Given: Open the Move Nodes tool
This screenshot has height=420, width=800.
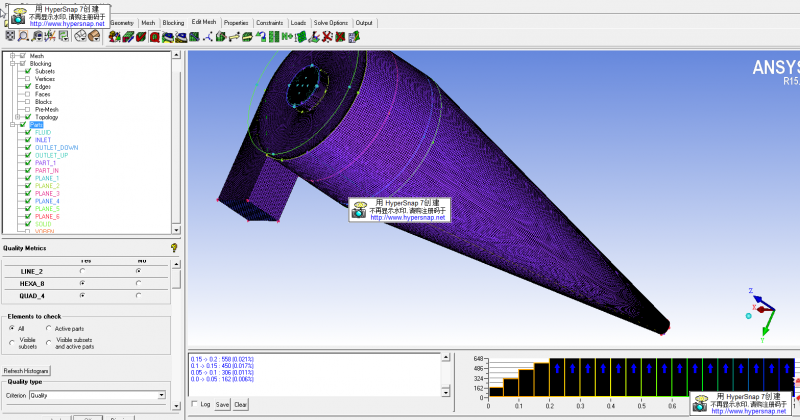Looking at the screenshot, I should 234,37.
